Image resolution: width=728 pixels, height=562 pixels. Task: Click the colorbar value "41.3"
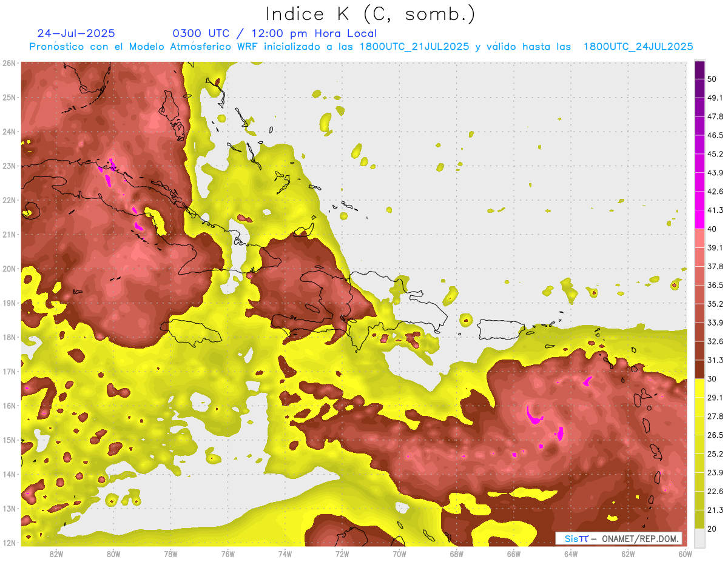click(x=715, y=210)
